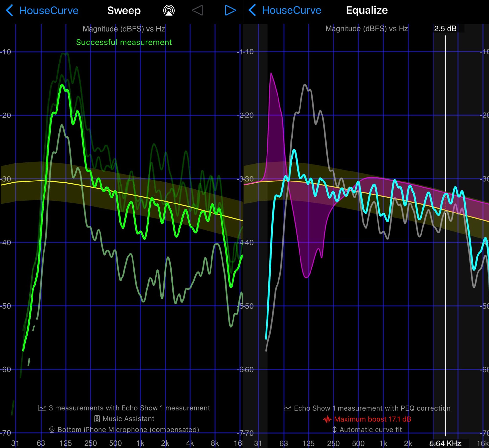This screenshot has height=448, width=489.
Task: Go back via left HouseCurve link
Action: [49, 11]
